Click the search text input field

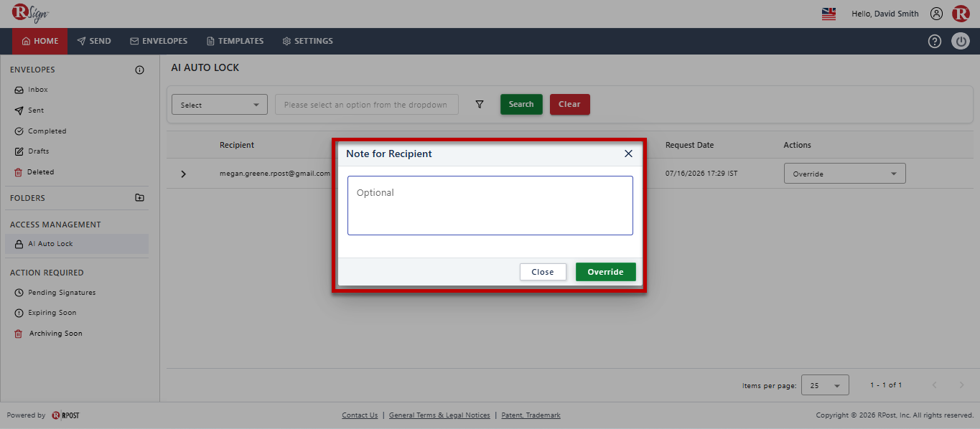click(x=367, y=105)
